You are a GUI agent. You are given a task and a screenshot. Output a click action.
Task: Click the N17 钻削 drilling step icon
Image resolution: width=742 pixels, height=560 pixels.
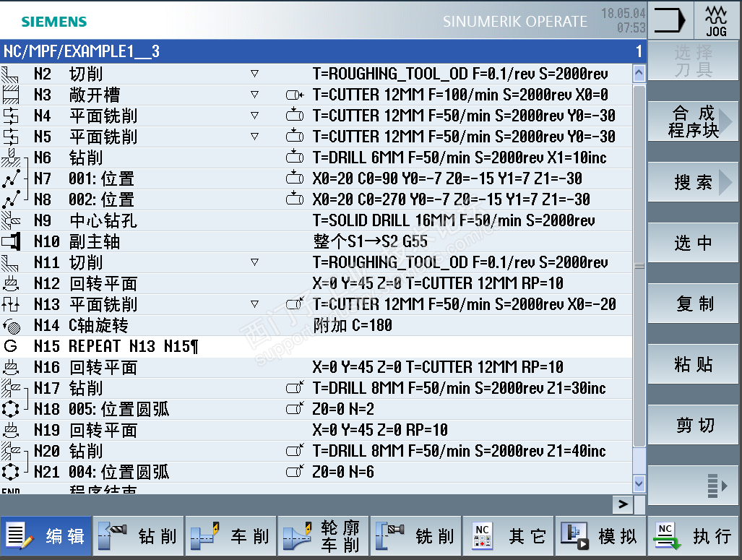tap(10, 388)
